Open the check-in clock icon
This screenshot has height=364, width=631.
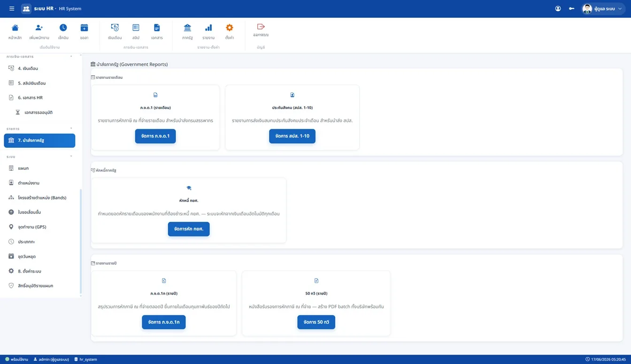pyautogui.click(x=63, y=28)
